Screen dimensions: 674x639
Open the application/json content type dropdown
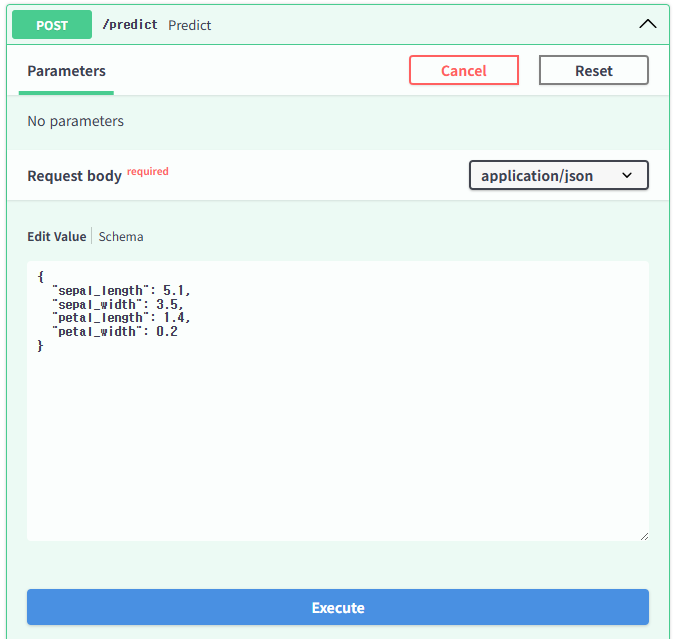pyautogui.click(x=558, y=176)
